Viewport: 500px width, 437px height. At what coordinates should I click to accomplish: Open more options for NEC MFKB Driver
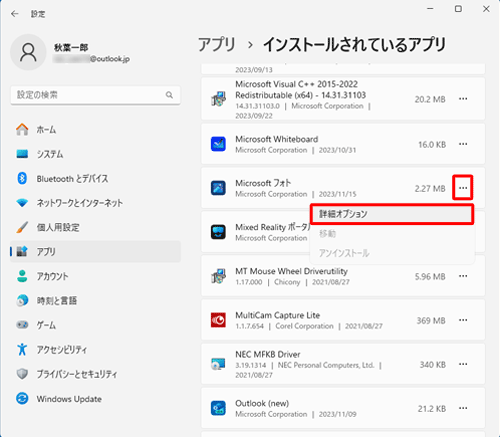click(x=463, y=364)
